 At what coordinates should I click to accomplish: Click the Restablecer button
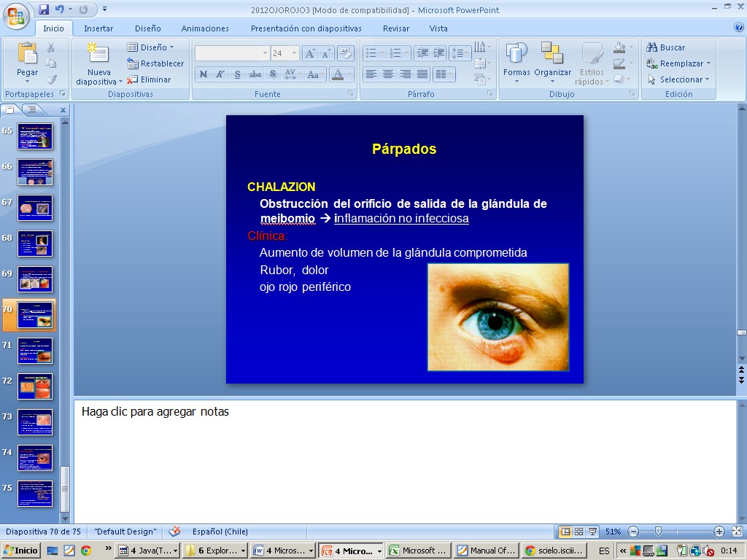(155, 63)
